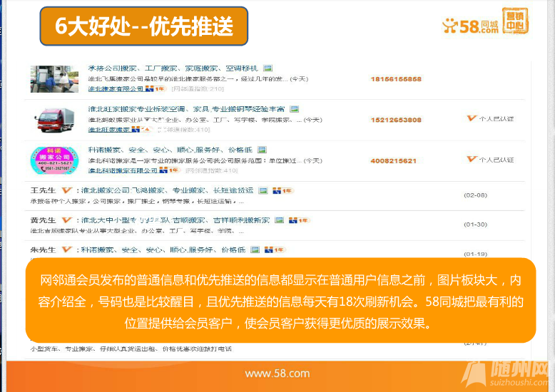This screenshot has height=392, width=555.
Task: Open picture icon beside 承接公司搬家 title
Action: coord(268,68)
